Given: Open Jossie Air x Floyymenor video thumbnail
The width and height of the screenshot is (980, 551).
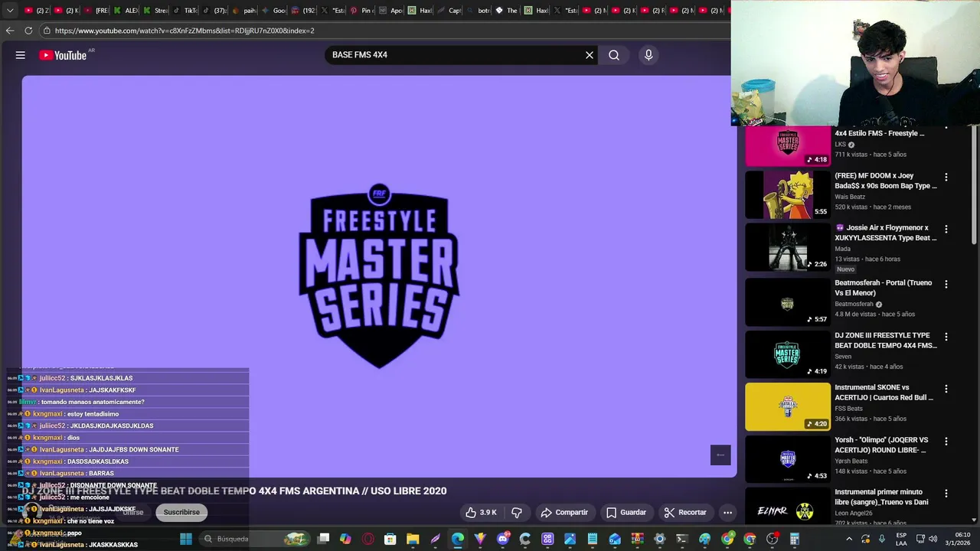Looking at the screenshot, I should point(788,247).
